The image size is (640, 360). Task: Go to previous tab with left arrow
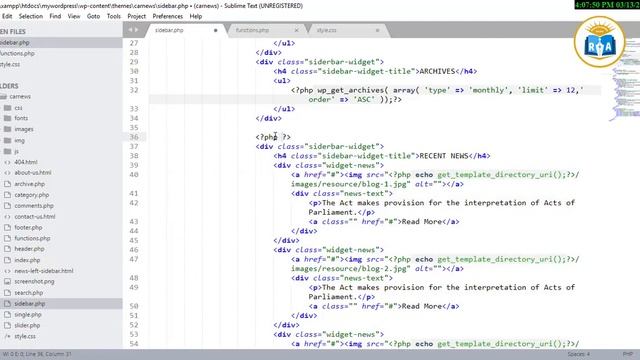point(131,30)
